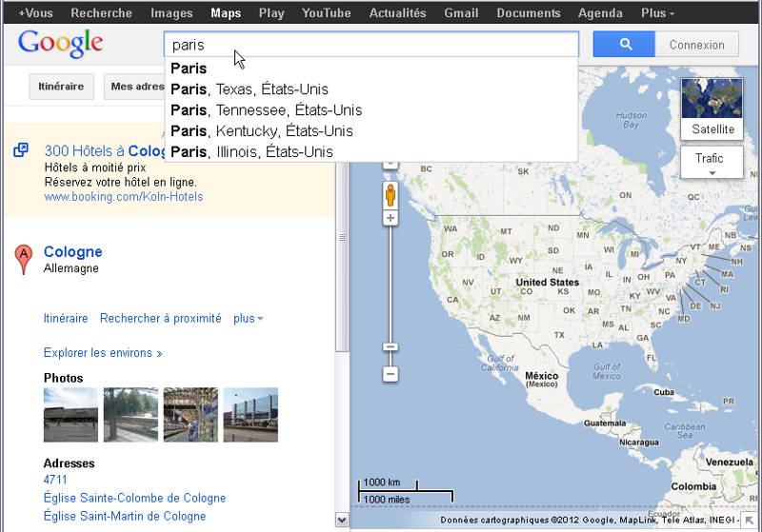Open www.booking.com/Koln-Hotels link
The width and height of the screenshot is (762, 532).
(124, 197)
